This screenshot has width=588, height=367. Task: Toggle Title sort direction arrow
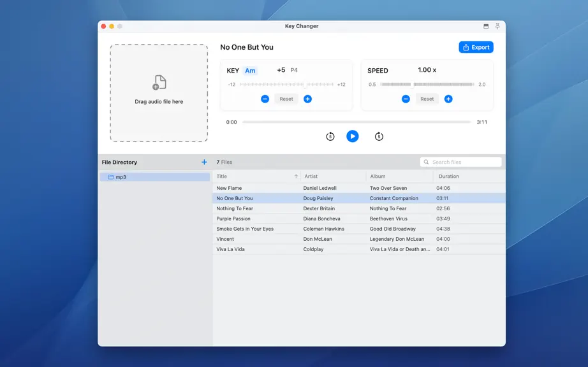point(296,176)
